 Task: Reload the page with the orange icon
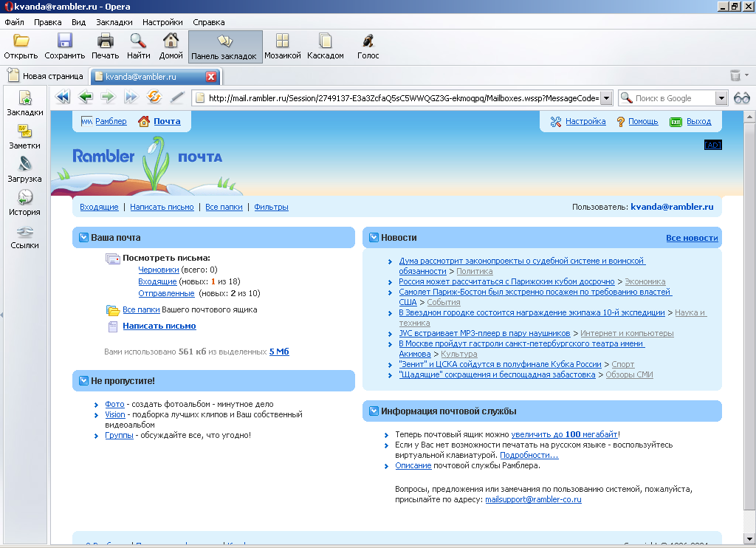[x=154, y=97]
